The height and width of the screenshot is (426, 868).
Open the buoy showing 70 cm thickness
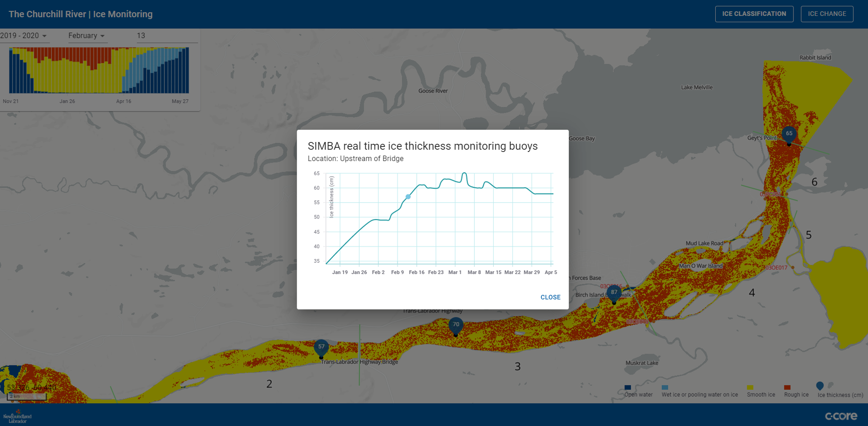tap(456, 324)
